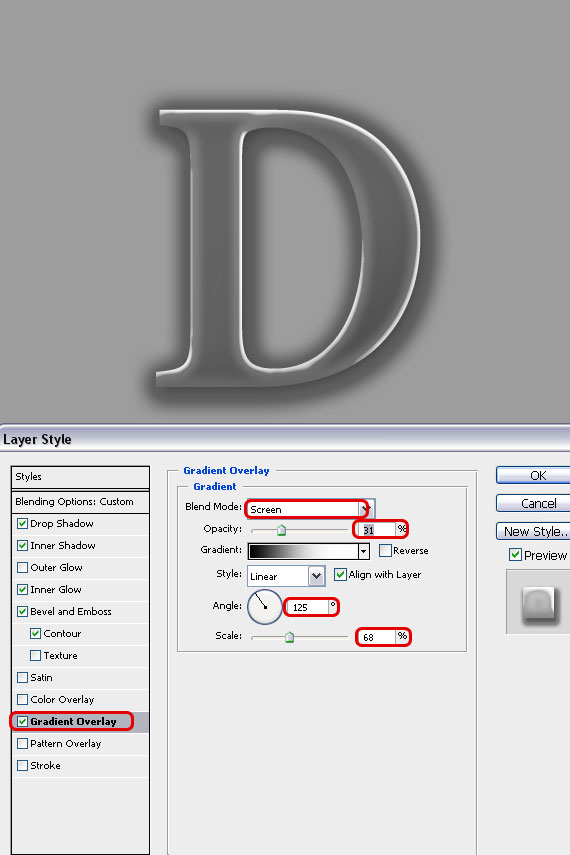Image resolution: width=570 pixels, height=855 pixels.
Task: Enable the Texture checkbox
Action: tap(35, 655)
